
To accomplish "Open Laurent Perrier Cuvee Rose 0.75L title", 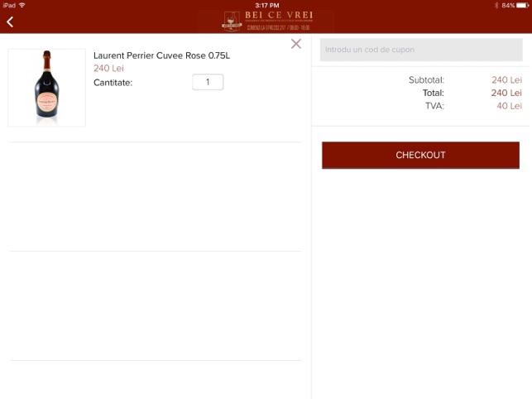I will click(x=161, y=55).
